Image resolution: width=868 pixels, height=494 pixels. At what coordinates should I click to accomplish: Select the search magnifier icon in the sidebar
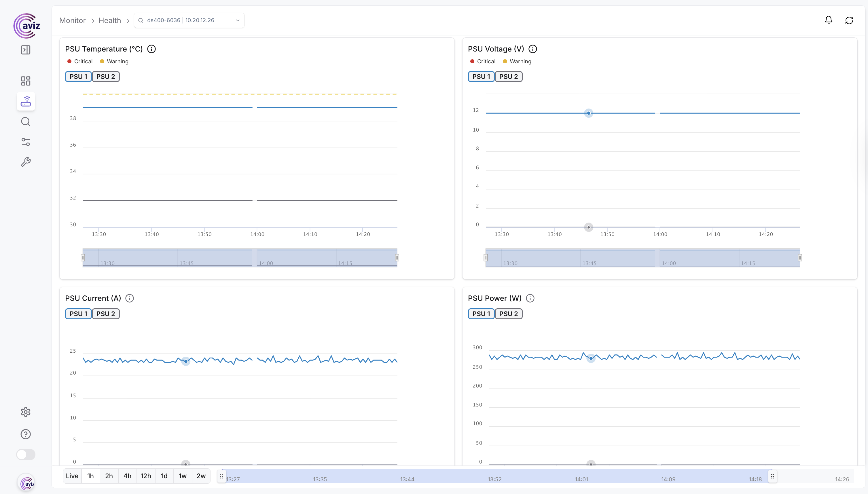pos(26,121)
